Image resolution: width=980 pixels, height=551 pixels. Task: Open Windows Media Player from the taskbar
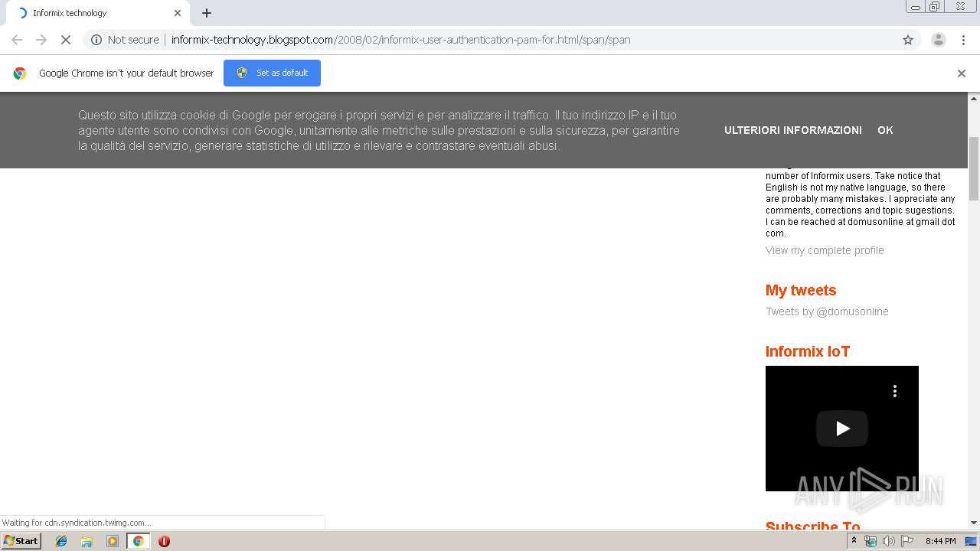click(113, 541)
